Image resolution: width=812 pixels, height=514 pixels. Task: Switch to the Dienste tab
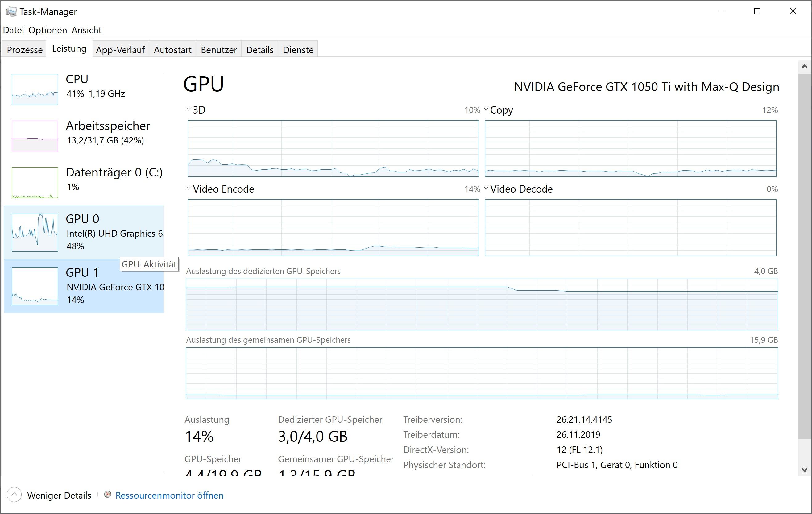pos(298,50)
